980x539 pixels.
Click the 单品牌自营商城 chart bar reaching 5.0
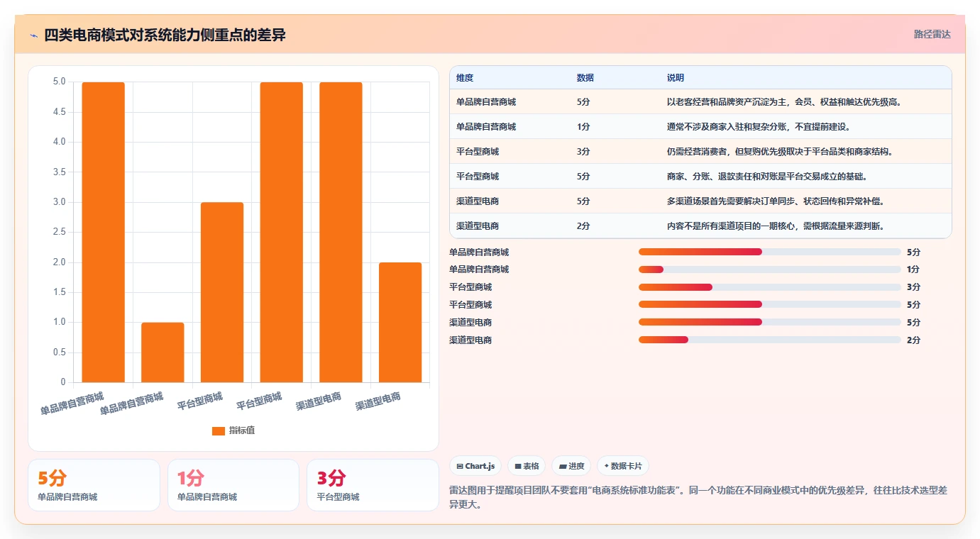coord(104,233)
